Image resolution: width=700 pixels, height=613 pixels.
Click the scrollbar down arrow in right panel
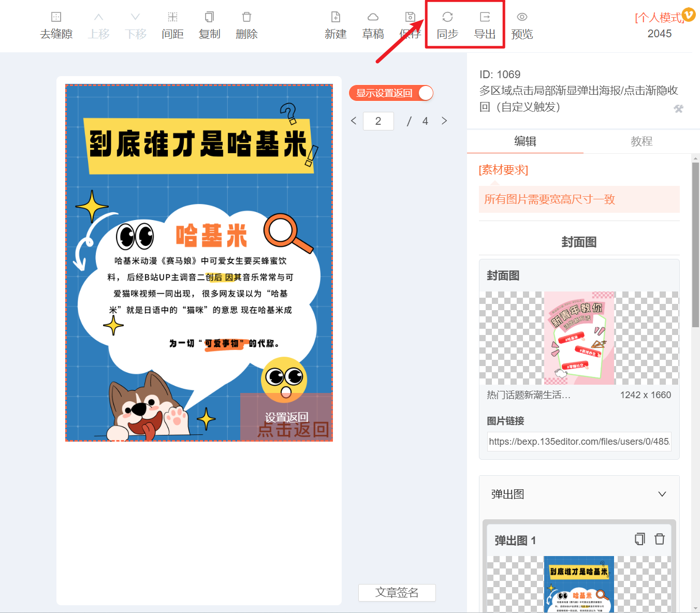[695, 607]
